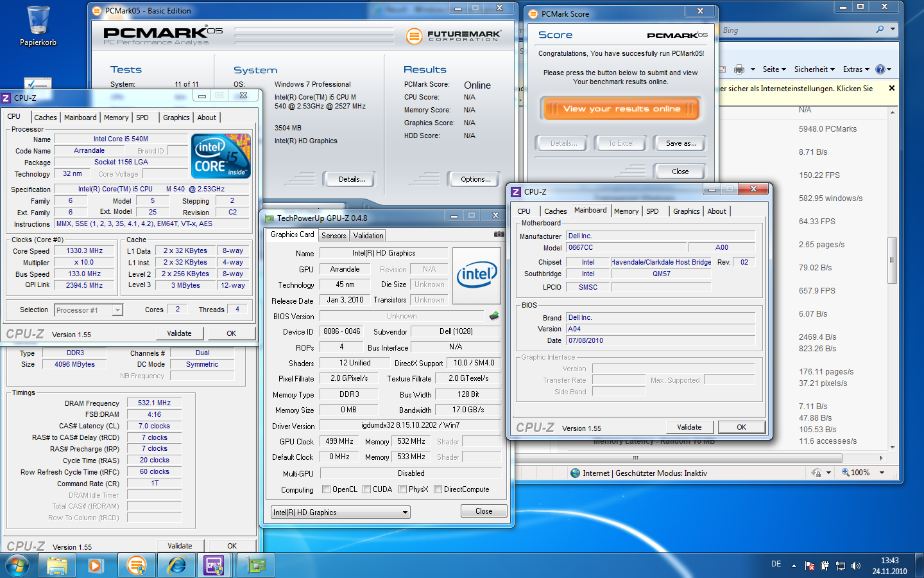Click View your results online button
The height and width of the screenshot is (578, 924).
tap(620, 109)
